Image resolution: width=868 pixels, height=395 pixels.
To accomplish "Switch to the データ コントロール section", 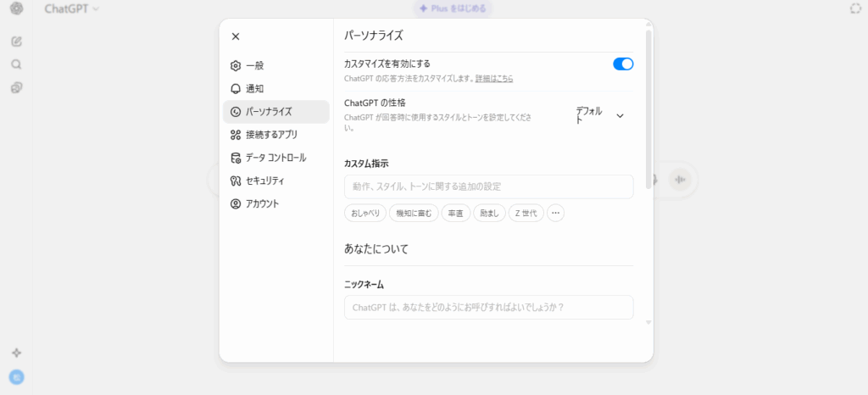I will tap(275, 158).
